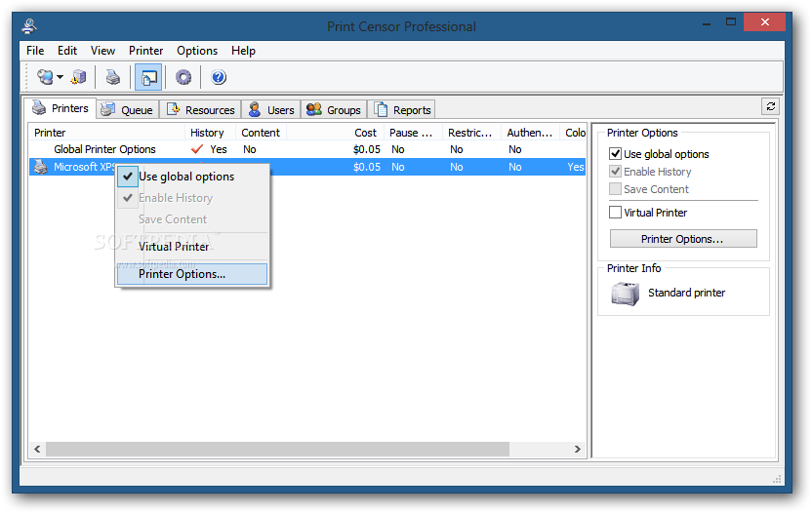Toggle Use global options checkbox in right panel
This screenshot has height=513, width=812.
[615, 154]
